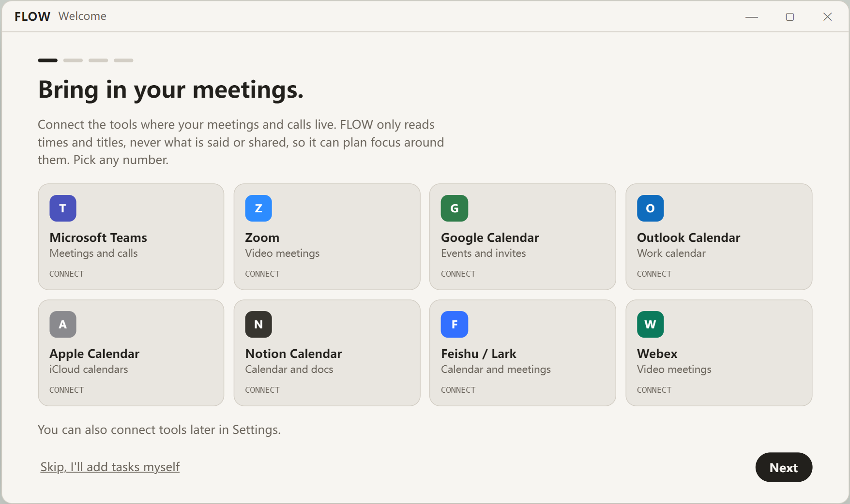Select the Apple Calendar card title
Viewport: 850px width, 504px height.
[x=94, y=354]
